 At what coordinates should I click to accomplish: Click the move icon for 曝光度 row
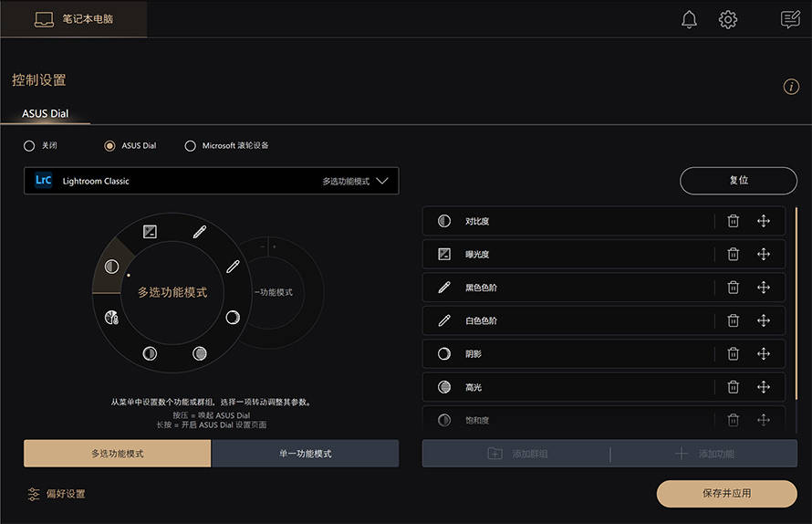pos(764,255)
